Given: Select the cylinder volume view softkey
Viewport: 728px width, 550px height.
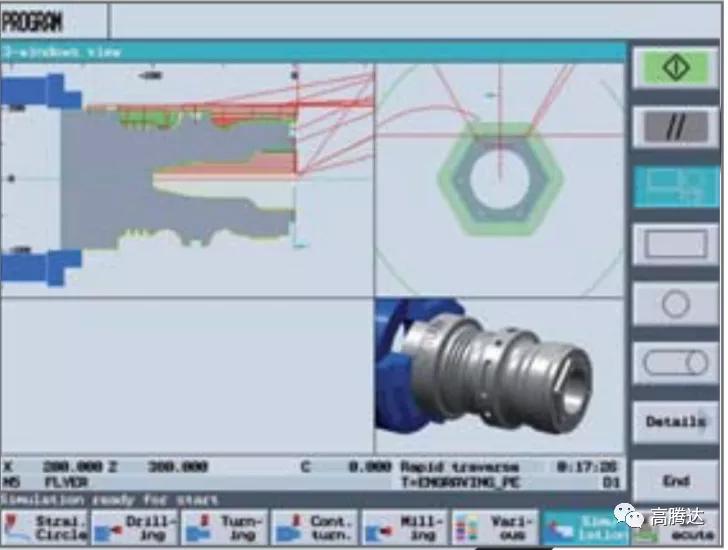Looking at the screenshot, I should (x=677, y=362).
